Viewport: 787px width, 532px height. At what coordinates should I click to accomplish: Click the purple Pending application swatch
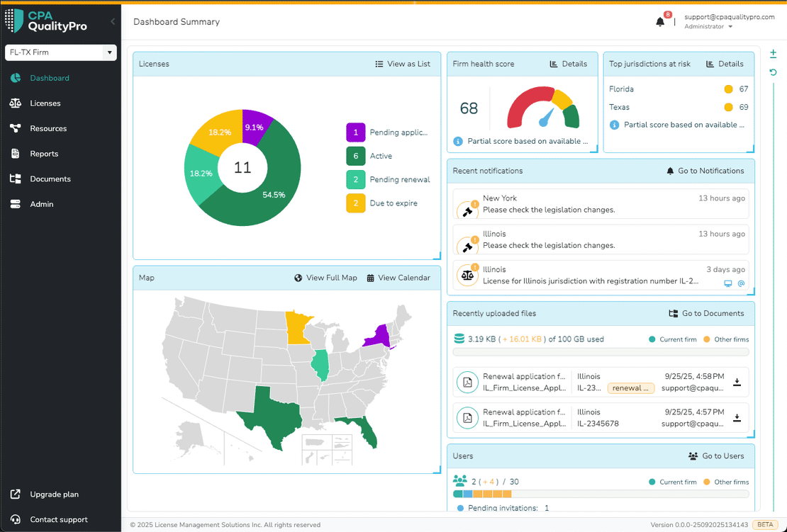point(356,132)
